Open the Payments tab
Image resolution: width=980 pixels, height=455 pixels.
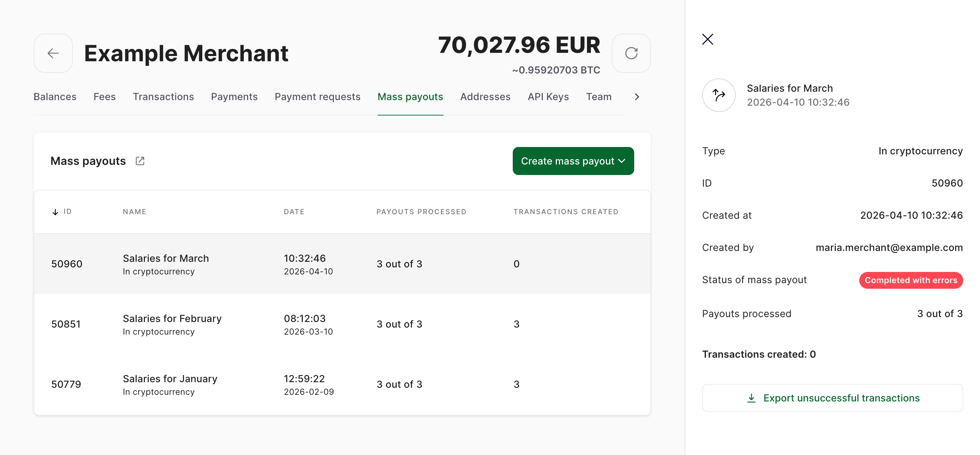234,97
